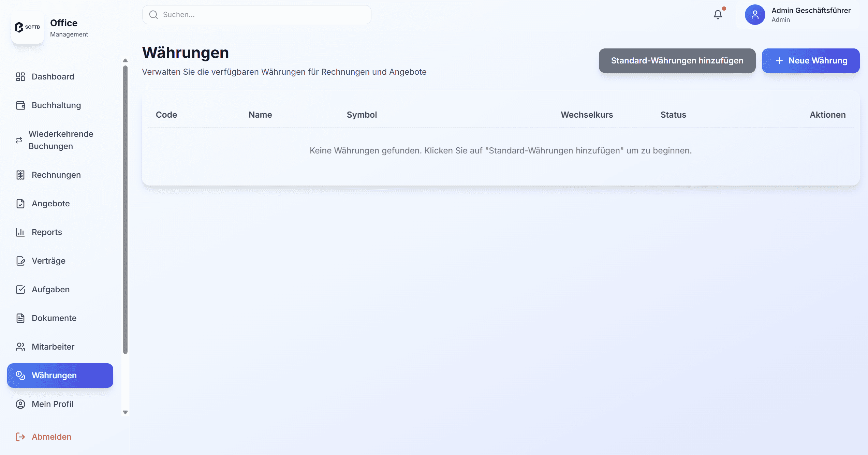Click Abmelden to log out
The image size is (868, 455).
[51, 437]
